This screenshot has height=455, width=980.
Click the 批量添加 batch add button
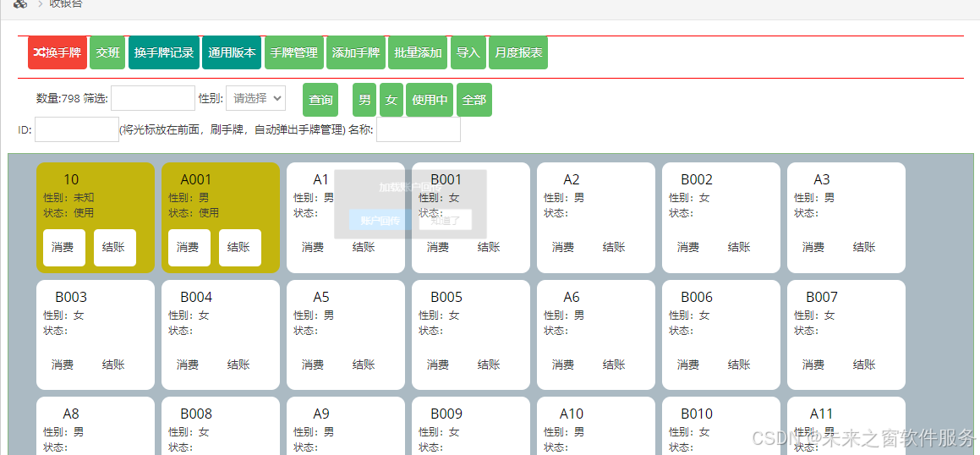tap(418, 52)
